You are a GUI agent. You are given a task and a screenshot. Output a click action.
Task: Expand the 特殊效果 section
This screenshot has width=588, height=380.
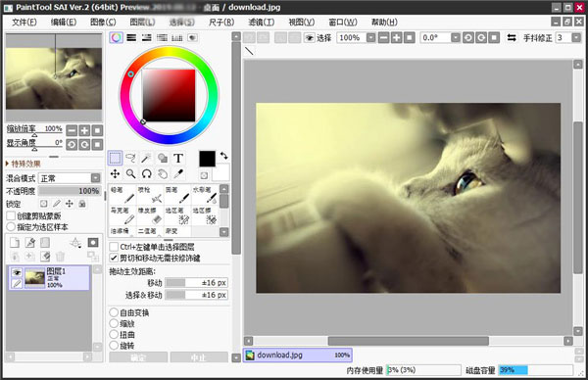point(24,164)
